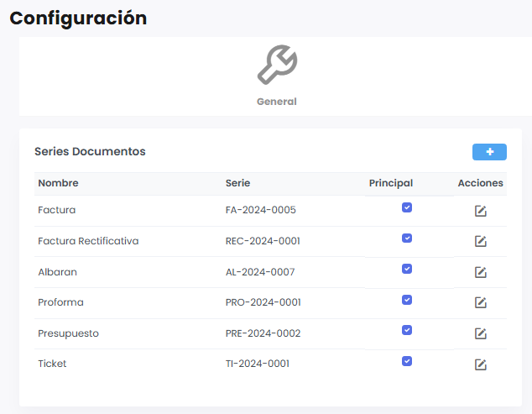Click serie value TI-2024-0001

point(258,364)
